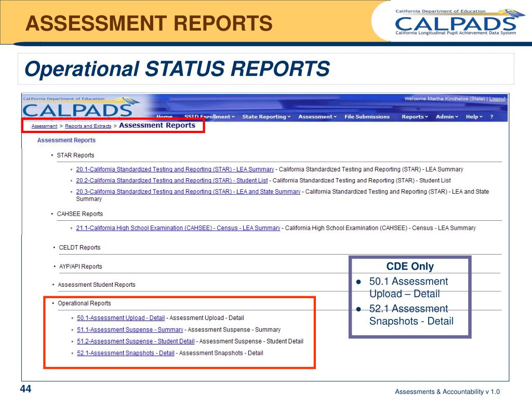Screen dimensions: 532x399
Task: Click the Operational STATUS REPORTS slide title
Action: [x=177, y=69]
